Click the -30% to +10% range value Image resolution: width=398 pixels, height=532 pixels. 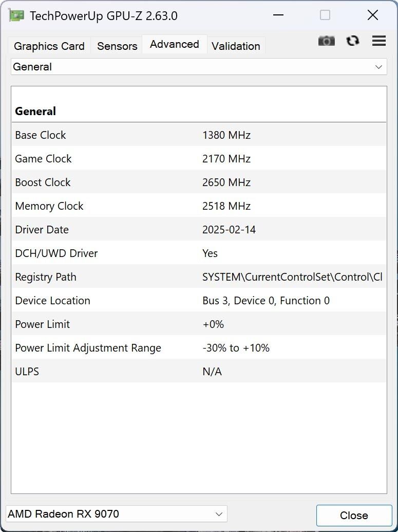point(236,348)
